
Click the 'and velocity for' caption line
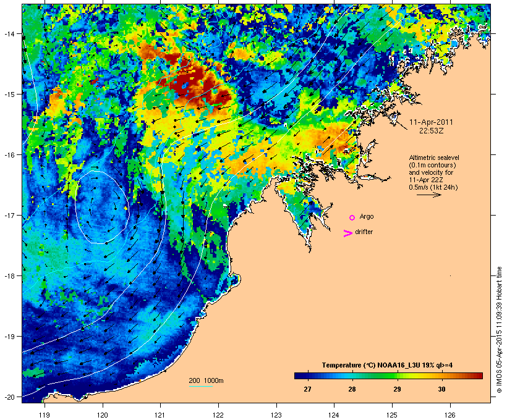[431, 172]
